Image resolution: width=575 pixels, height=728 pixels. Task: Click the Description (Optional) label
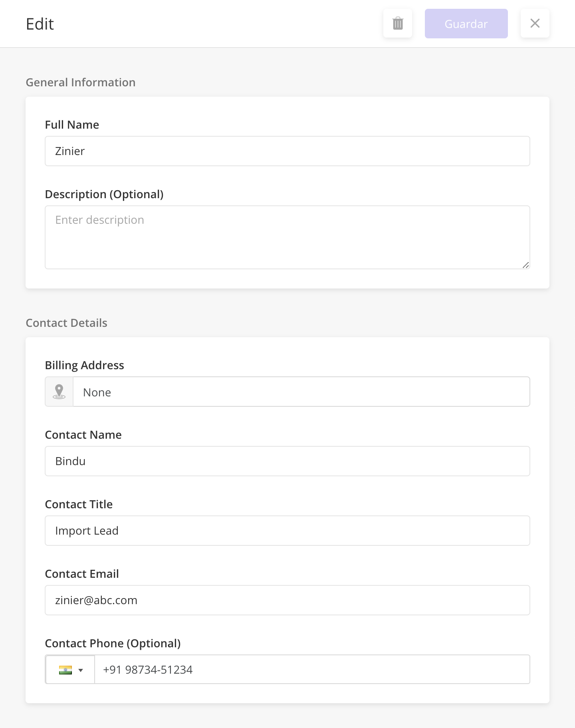point(104,194)
